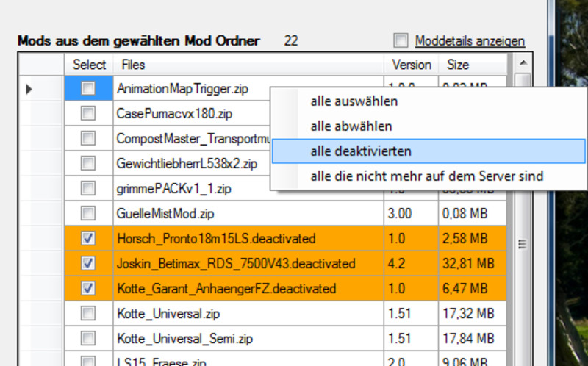The image size is (588, 366).
Task: Click 'alle deaktivierten' menu option
Action: pyautogui.click(x=360, y=151)
